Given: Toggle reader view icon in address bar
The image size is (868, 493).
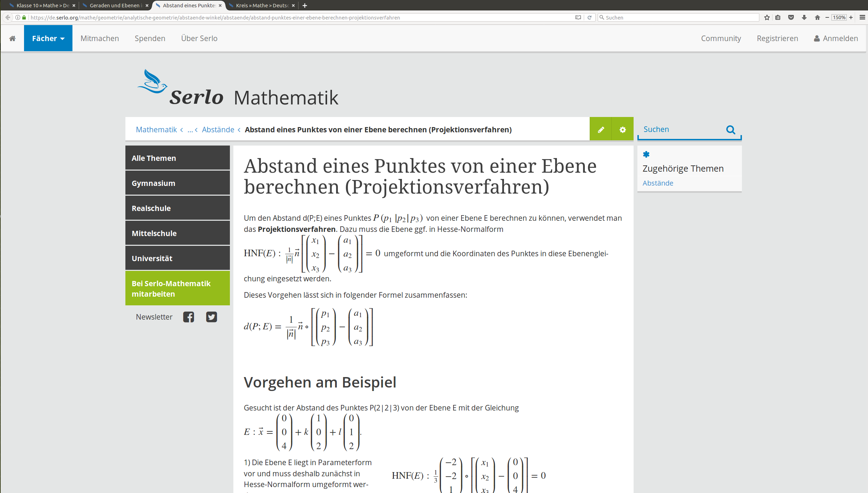Looking at the screenshot, I should point(578,17).
